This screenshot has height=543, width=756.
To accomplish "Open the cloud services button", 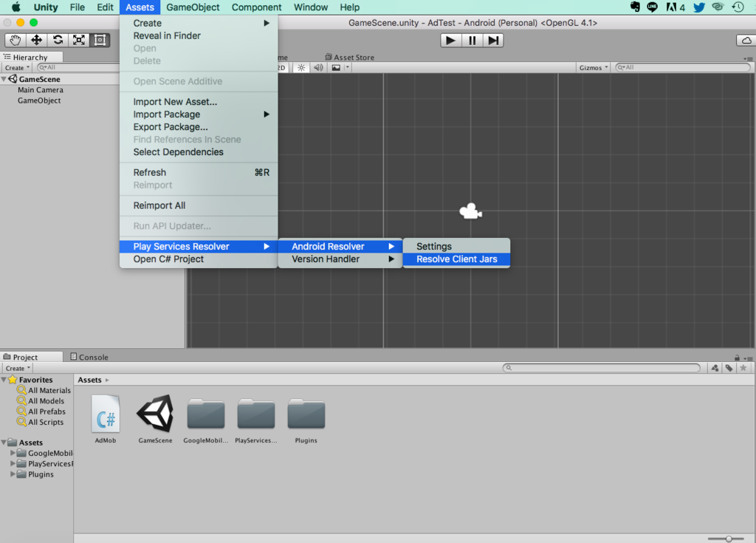I will (x=746, y=41).
